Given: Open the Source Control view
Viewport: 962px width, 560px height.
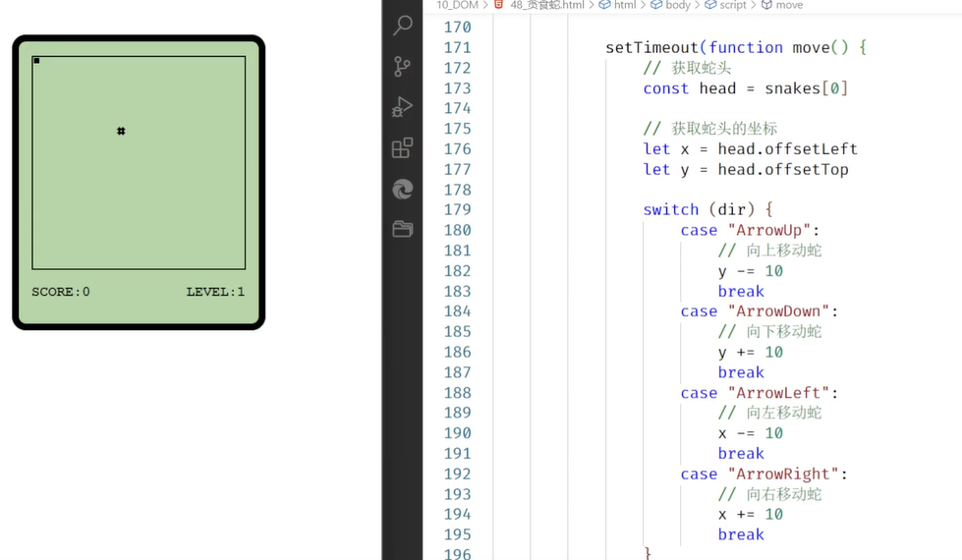Looking at the screenshot, I should 403,66.
